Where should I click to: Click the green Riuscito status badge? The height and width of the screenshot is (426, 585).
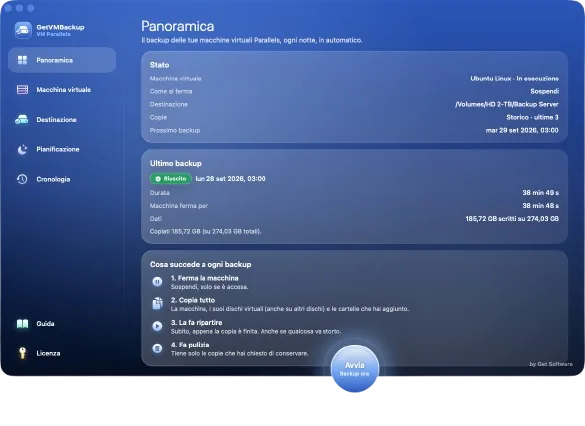click(171, 179)
